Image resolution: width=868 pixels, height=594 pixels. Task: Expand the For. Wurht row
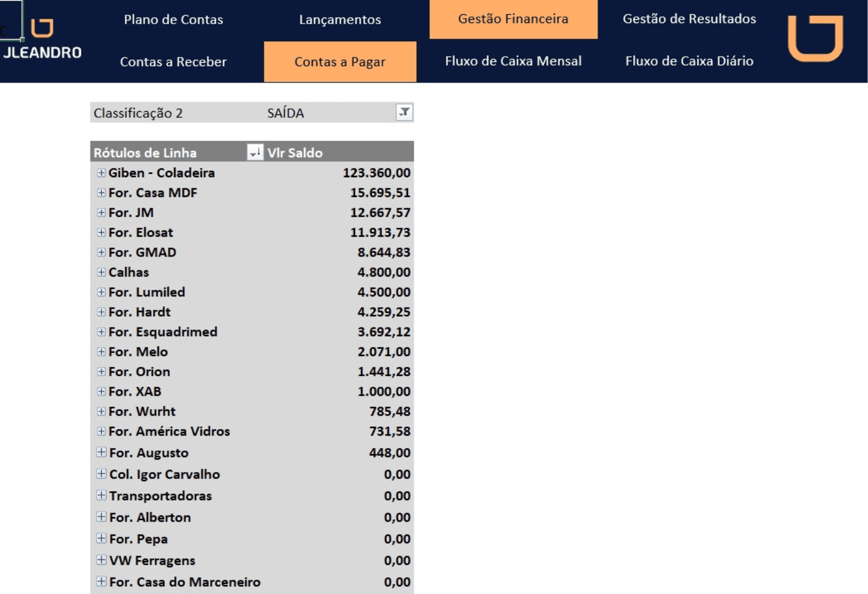tap(101, 411)
